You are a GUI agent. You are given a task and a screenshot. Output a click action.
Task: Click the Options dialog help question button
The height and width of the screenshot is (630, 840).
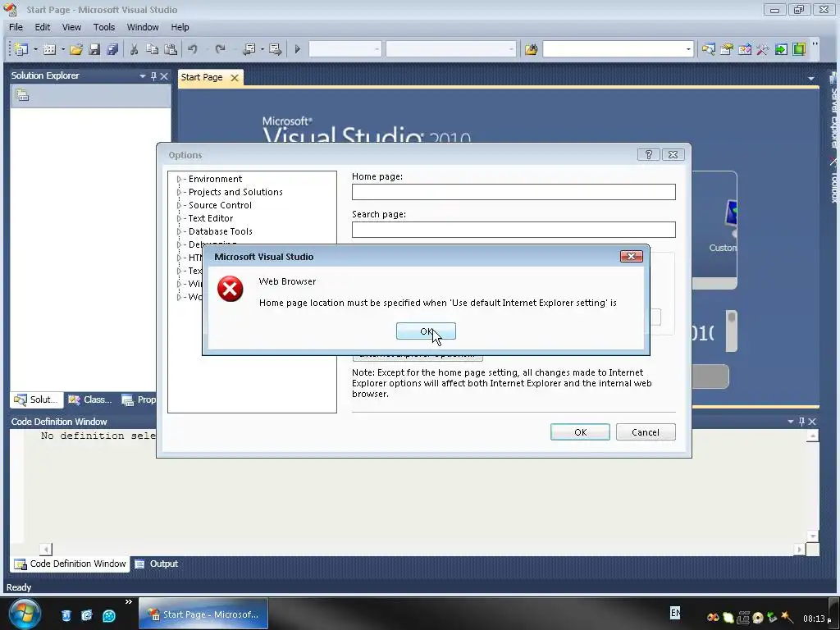point(648,155)
